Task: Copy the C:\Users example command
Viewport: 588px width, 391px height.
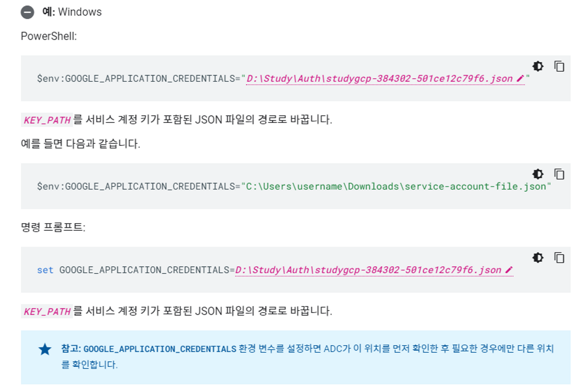Action: 559,174
